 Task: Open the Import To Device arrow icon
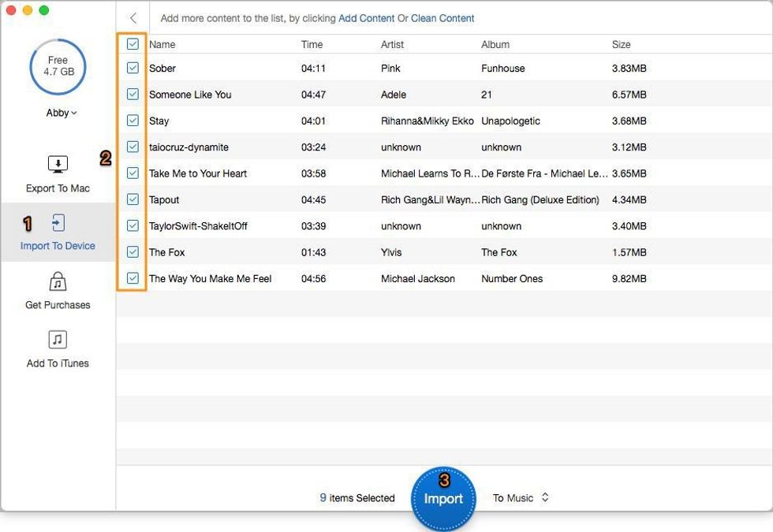tap(58, 222)
